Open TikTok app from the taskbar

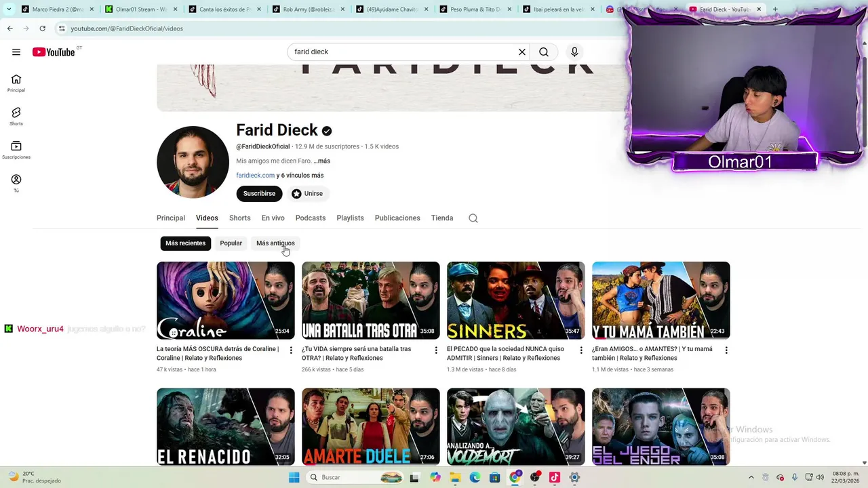click(555, 477)
